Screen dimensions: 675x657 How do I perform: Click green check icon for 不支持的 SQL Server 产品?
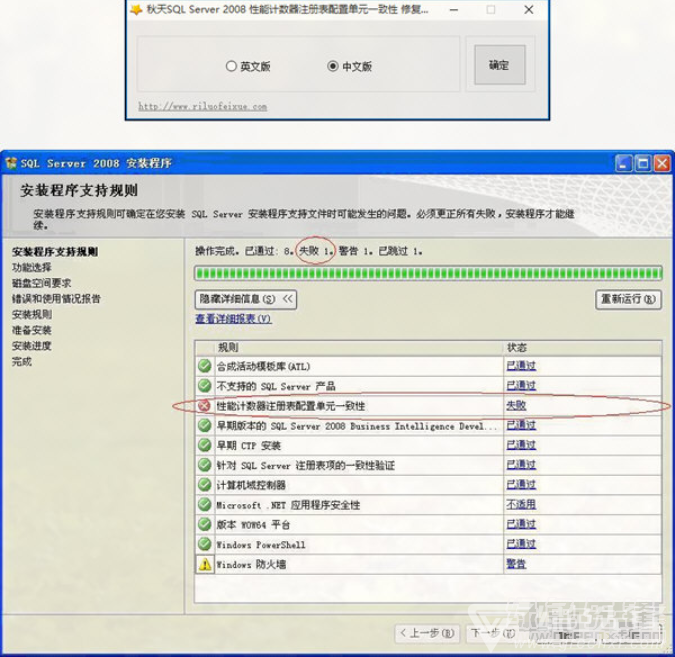pos(204,386)
